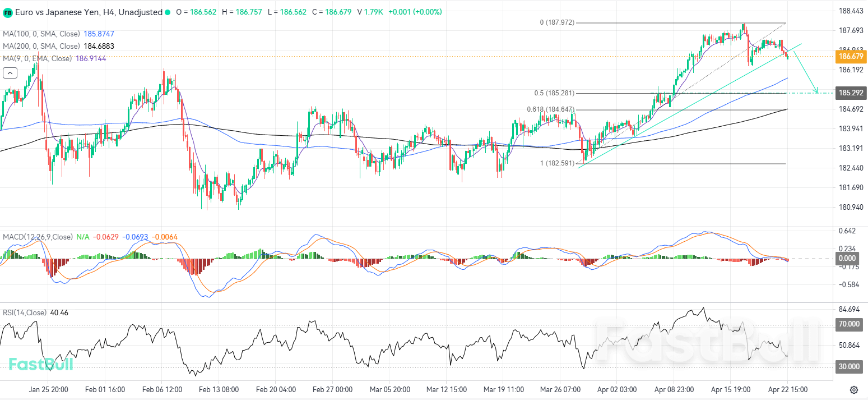This screenshot has height=400, width=868.
Task: Collapse the indicator legend with chevron button
Action: point(10,72)
